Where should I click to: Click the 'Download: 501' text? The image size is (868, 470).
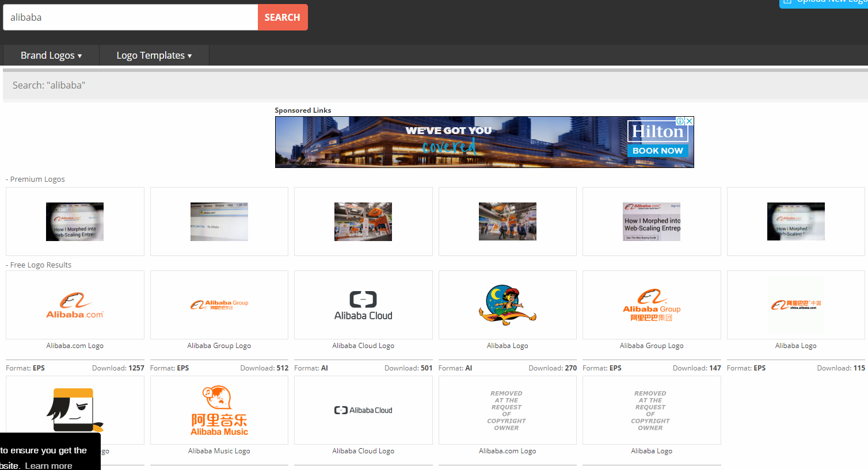(409, 368)
